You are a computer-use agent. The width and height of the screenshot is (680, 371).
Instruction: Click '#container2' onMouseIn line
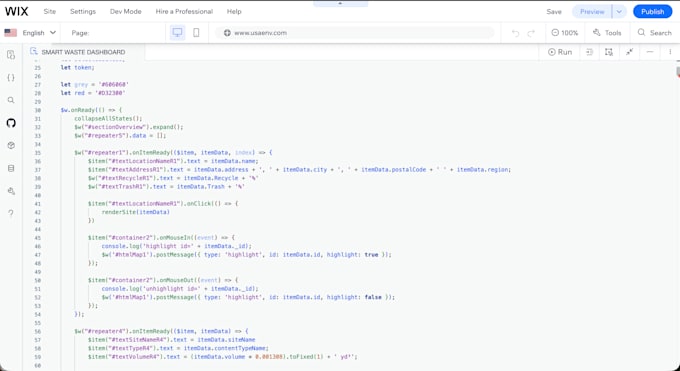pos(161,238)
